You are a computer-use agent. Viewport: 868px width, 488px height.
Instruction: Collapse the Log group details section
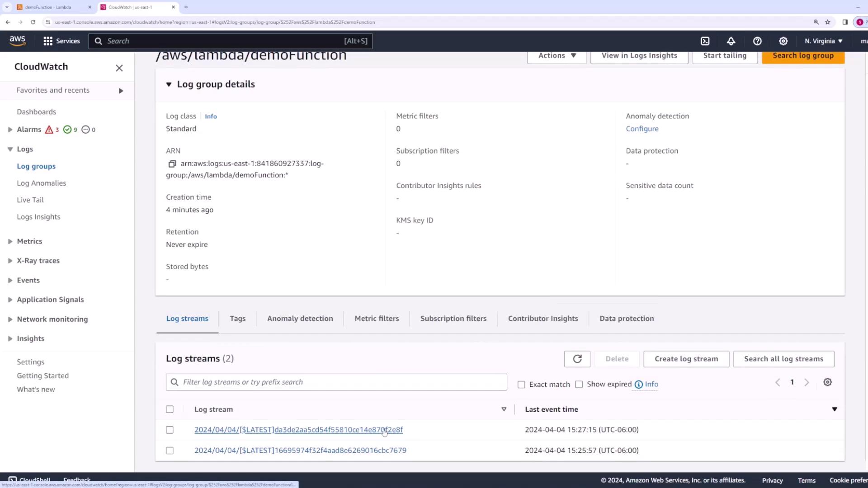[x=169, y=84]
